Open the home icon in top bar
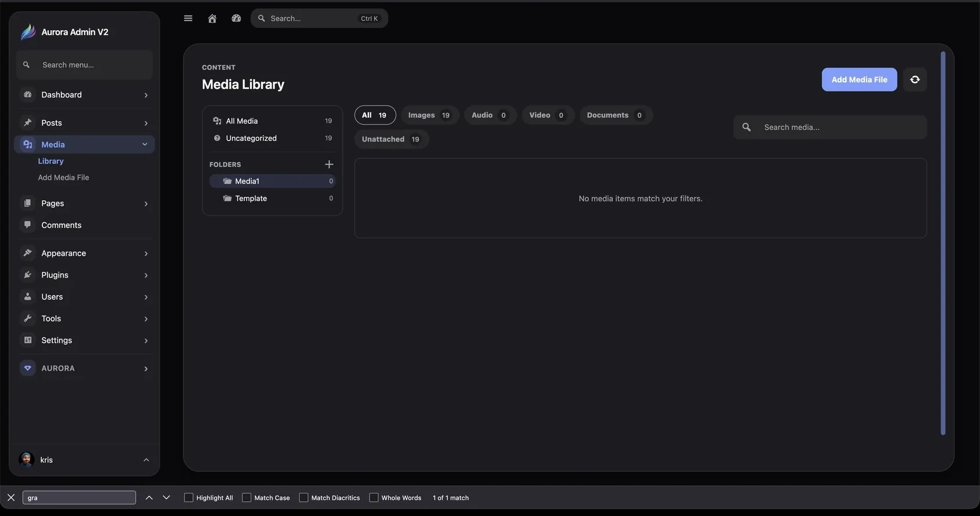980x516 pixels. pos(212,19)
